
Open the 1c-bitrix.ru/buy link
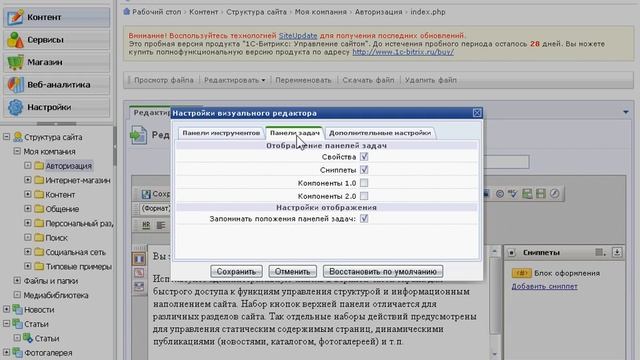tap(403, 52)
